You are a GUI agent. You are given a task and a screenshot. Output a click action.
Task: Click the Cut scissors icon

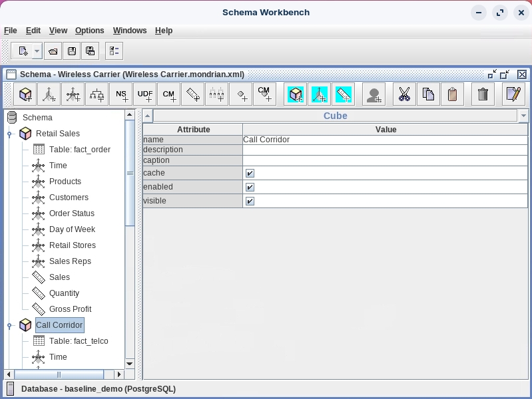404,94
